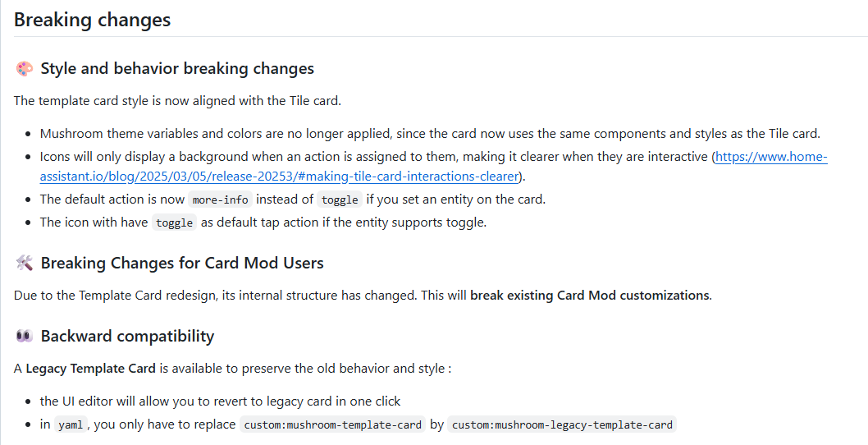Click the "custom:mushroom-template-card" code snippet
868x445 pixels.
(333, 425)
